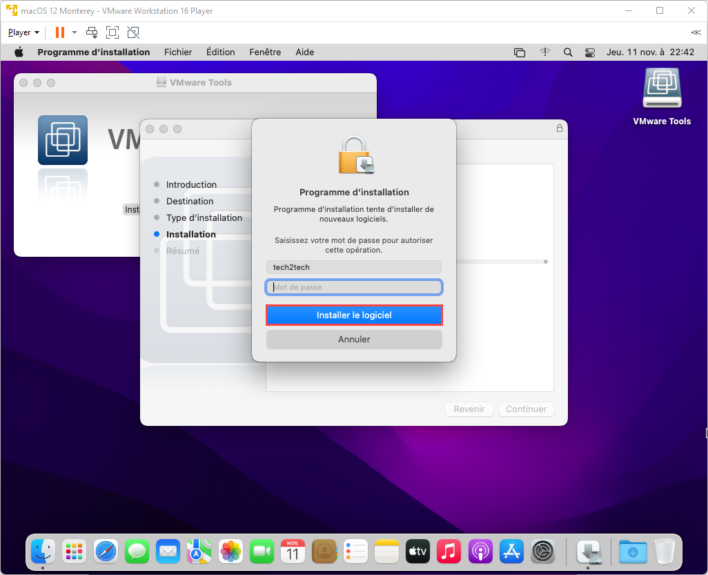Focus the "Mot de passe" password field
The width and height of the screenshot is (708, 575).
tap(354, 288)
